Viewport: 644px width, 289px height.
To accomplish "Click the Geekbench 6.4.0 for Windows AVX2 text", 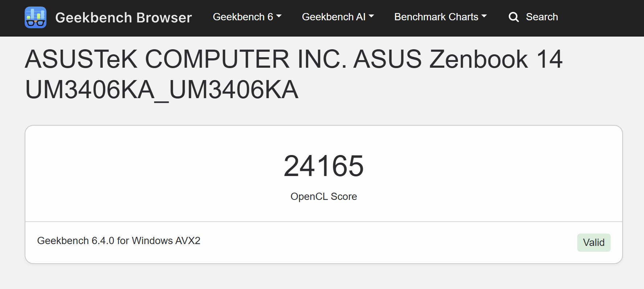I will coord(119,240).
